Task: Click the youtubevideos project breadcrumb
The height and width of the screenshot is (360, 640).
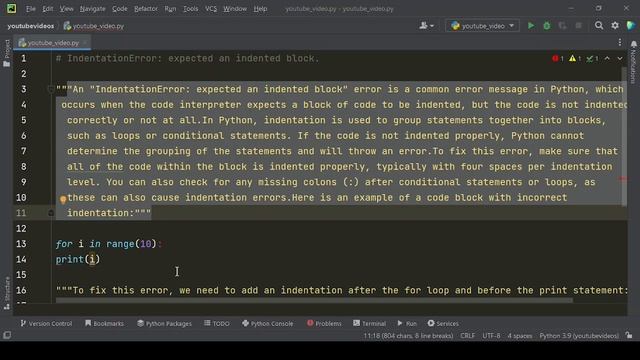Action: pyautogui.click(x=31, y=26)
